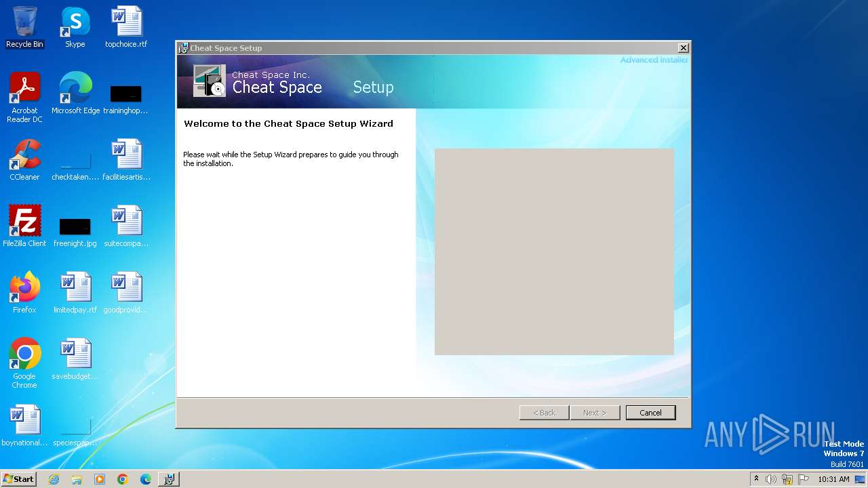The height and width of the screenshot is (488, 868).
Task: Cancel the Cheat Space setup
Action: click(650, 412)
